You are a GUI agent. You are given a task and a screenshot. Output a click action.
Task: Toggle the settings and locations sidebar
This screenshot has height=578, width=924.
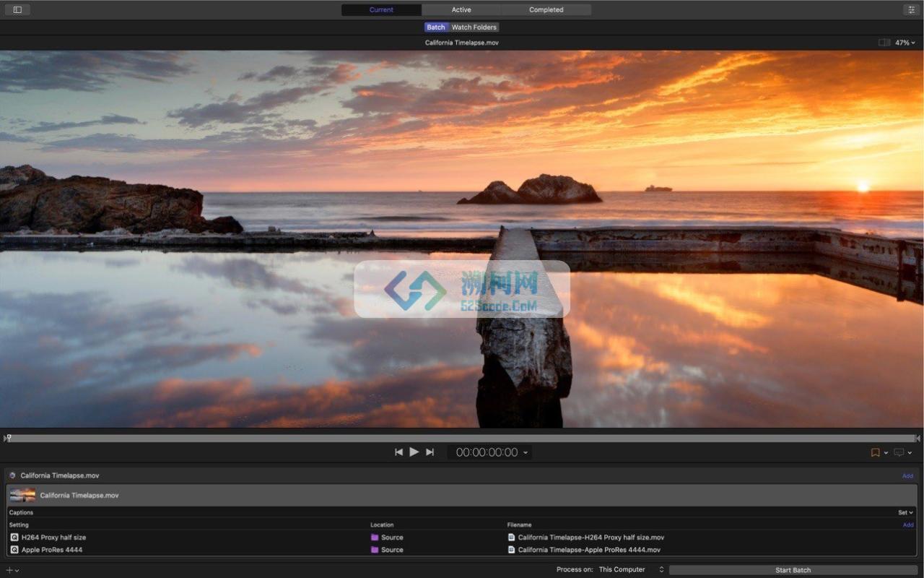pyautogui.click(x=17, y=10)
